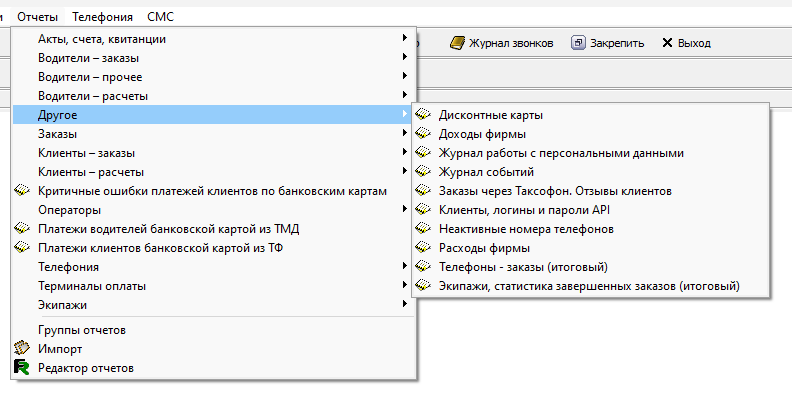The image size is (792, 399).
Task: Expand the Водители – прочее submenu arrow
Action: click(405, 76)
